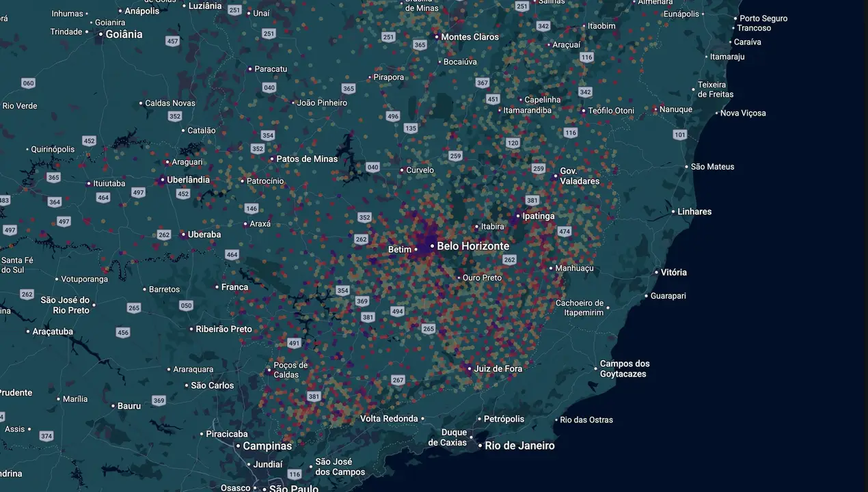This screenshot has width=868, height=492.
Task: Click the Caldas Novas label
Action: click(x=170, y=103)
